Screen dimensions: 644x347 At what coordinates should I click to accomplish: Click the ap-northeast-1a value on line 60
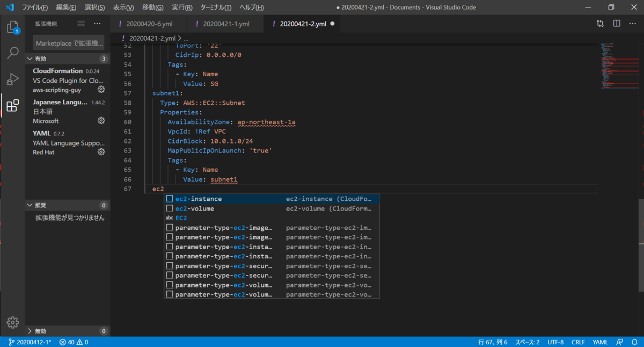(266, 122)
